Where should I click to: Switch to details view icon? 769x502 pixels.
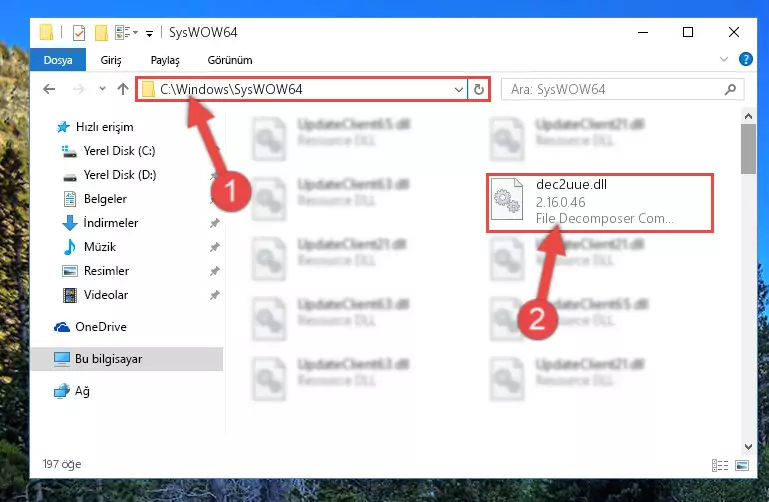(x=719, y=465)
